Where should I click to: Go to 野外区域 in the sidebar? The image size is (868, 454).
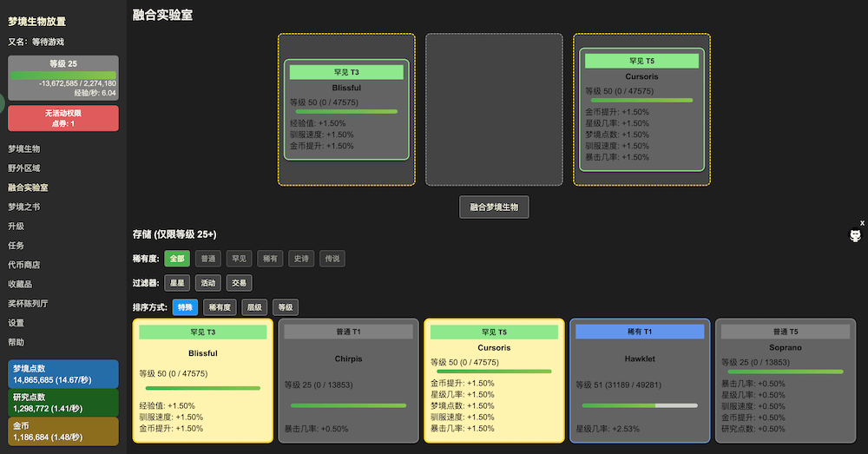tap(24, 168)
